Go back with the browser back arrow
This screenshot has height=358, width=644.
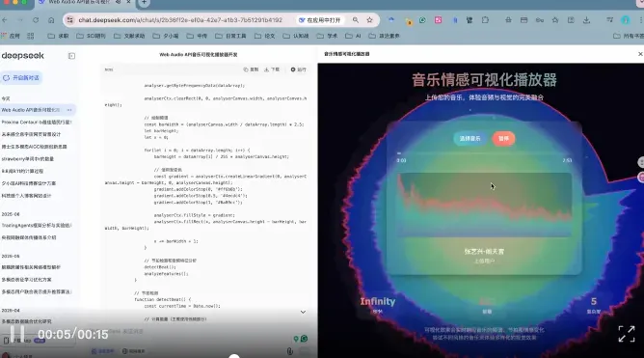click(x=5, y=20)
